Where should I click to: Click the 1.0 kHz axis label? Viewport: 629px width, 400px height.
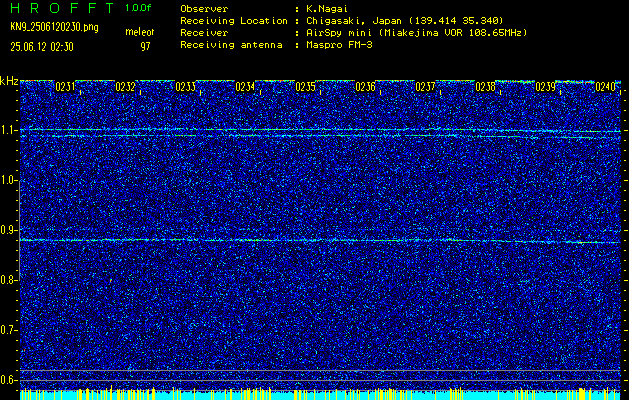8,181
